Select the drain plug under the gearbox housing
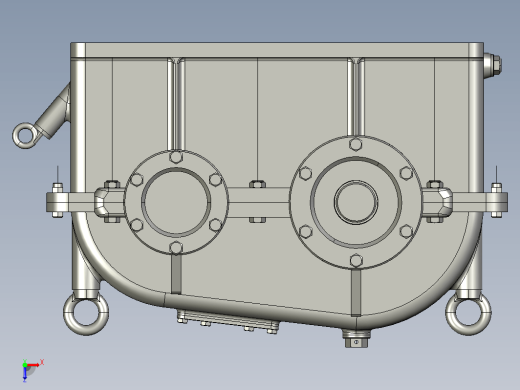The image size is (520, 390). pos(356,339)
